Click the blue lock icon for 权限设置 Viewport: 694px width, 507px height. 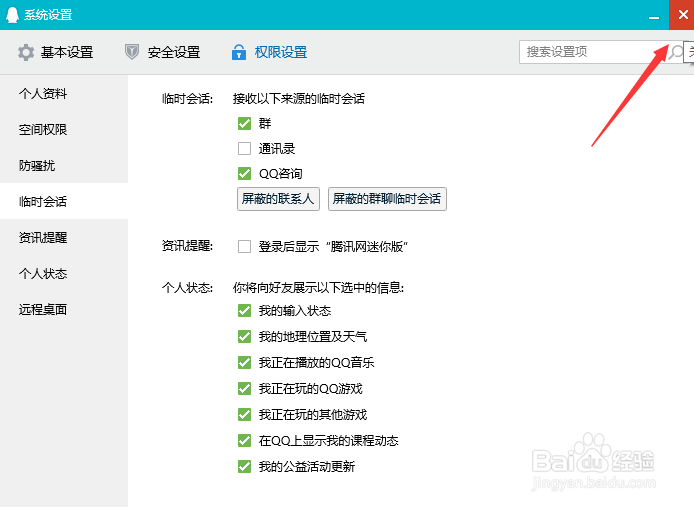(x=239, y=52)
